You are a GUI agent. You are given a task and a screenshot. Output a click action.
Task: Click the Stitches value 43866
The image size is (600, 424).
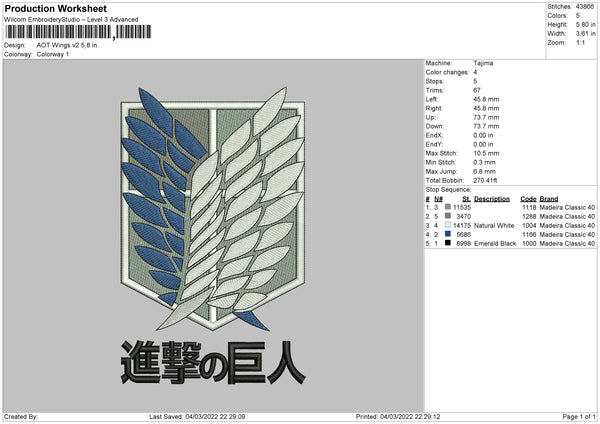585,7
